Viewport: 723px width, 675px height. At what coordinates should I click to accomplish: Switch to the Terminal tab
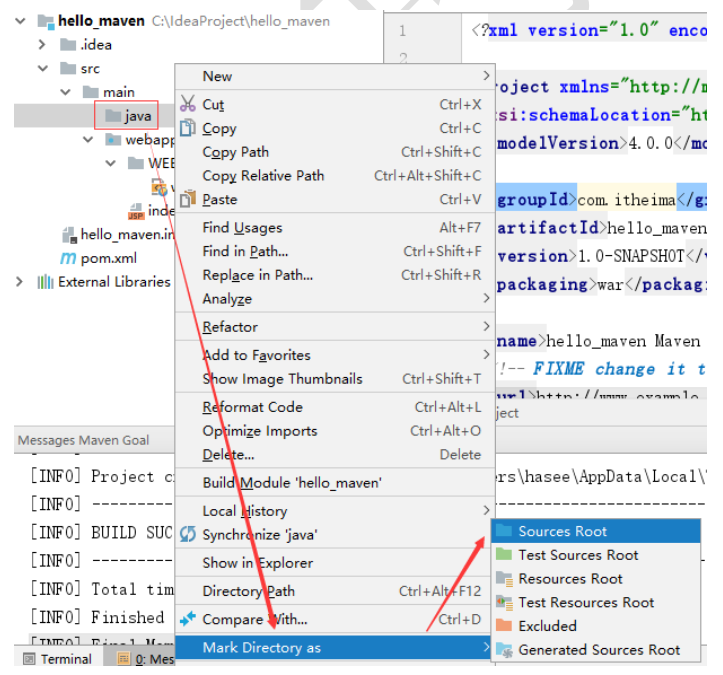[57, 659]
